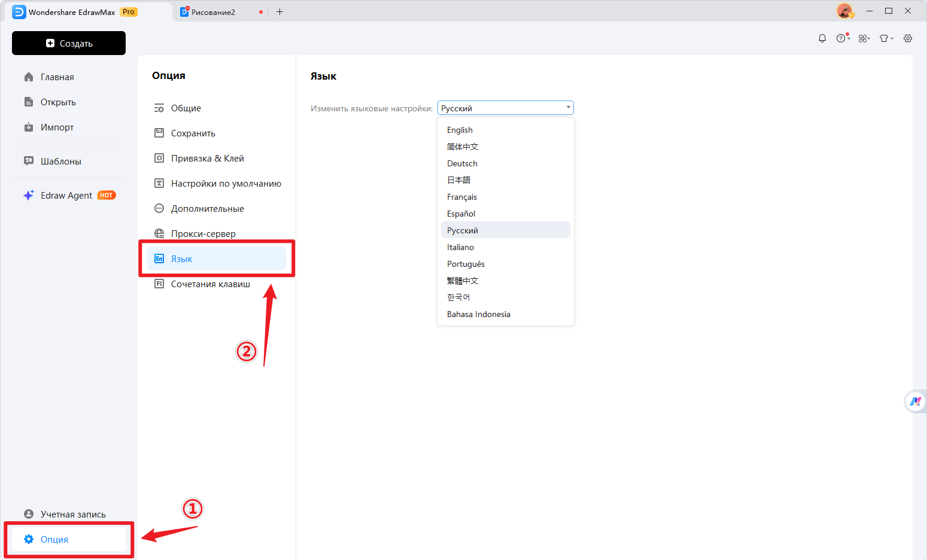Open the floating AI assistant icon

click(x=916, y=401)
